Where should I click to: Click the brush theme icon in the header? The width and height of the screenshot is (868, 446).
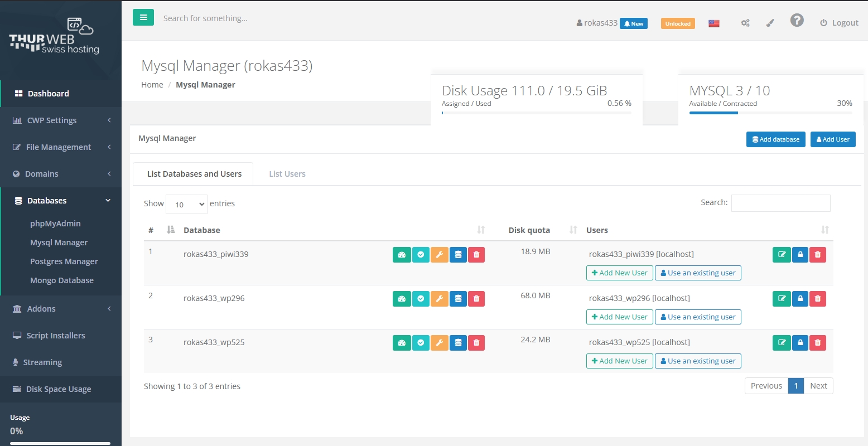click(770, 23)
